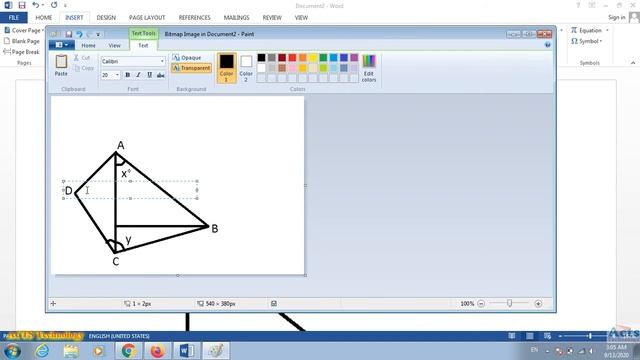The image size is (640, 360).
Task: Select Opaque background option
Action: pos(187,58)
